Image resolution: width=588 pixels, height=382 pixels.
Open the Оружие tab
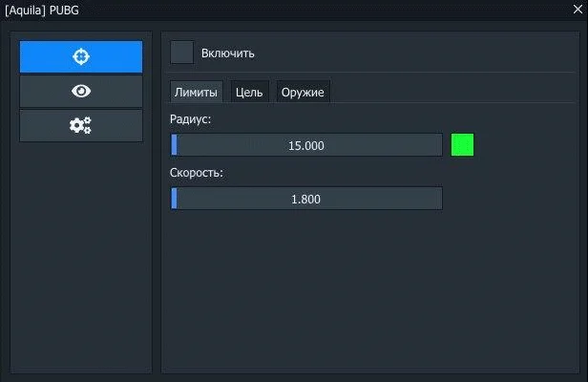pos(303,92)
